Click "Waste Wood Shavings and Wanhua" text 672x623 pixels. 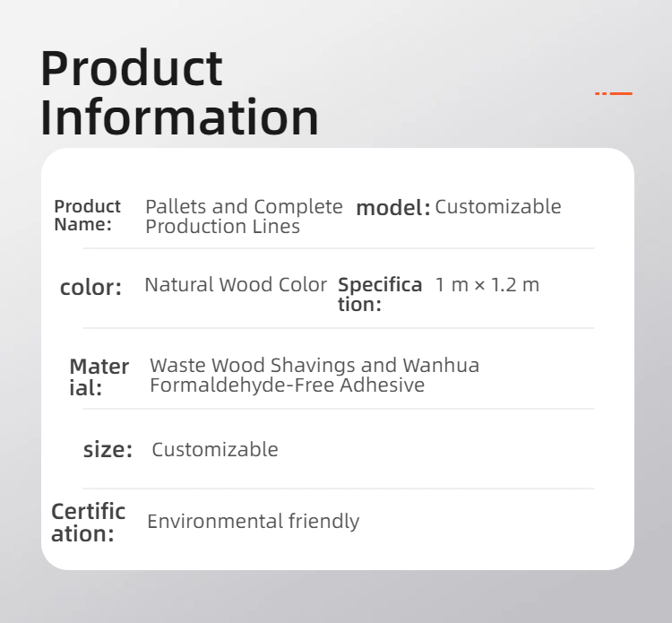click(314, 366)
